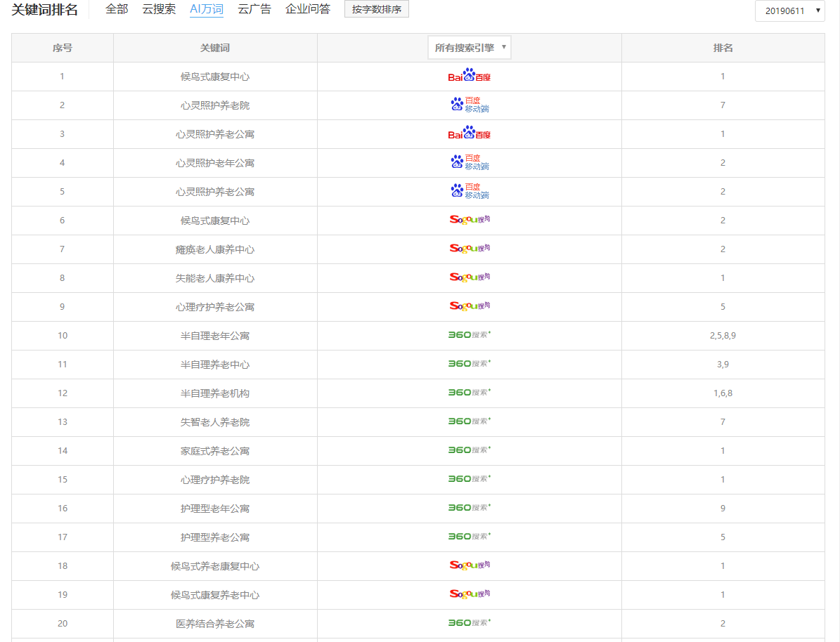
Task: Select keyword 半自理养老机构
Action: coord(215,393)
